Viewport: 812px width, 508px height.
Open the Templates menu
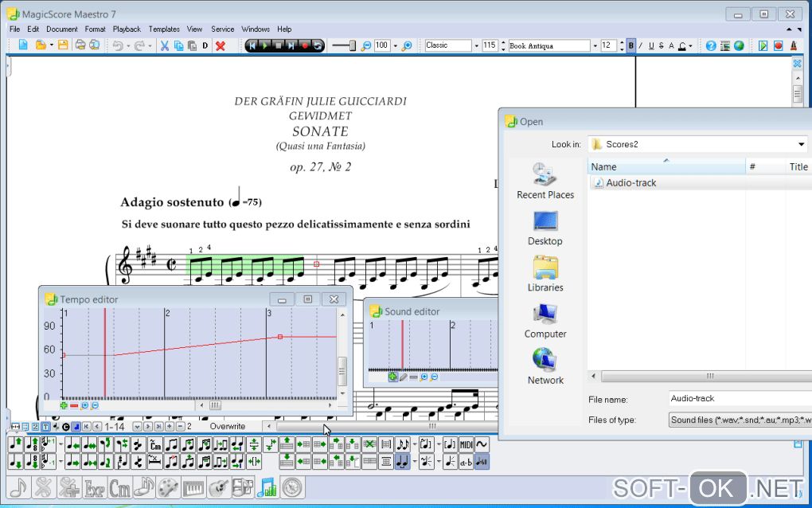click(x=164, y=29)
